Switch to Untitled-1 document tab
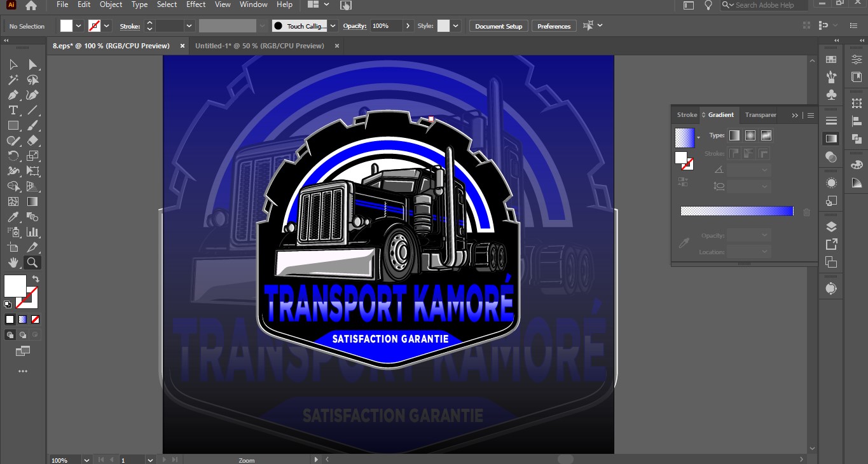 [259, 46]
